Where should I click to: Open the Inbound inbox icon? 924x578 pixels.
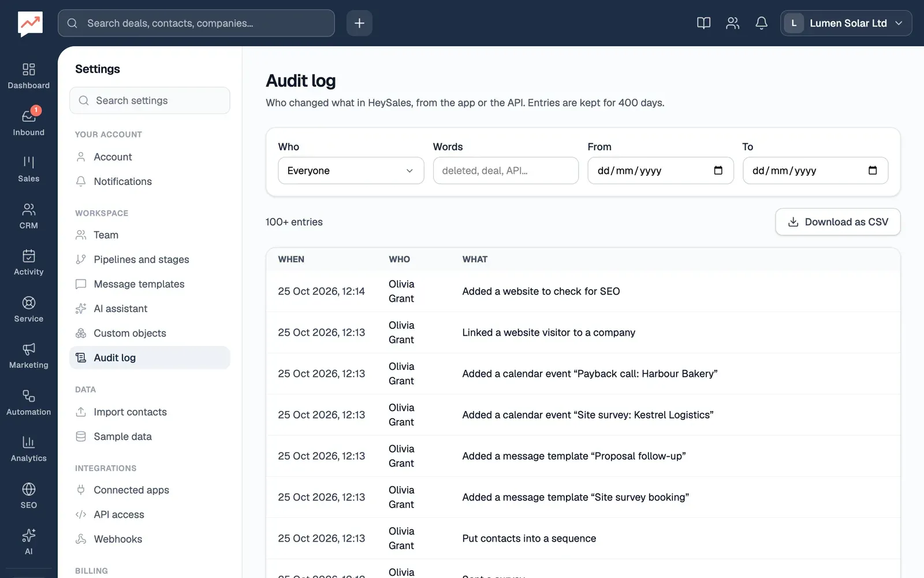click(28, 123)
